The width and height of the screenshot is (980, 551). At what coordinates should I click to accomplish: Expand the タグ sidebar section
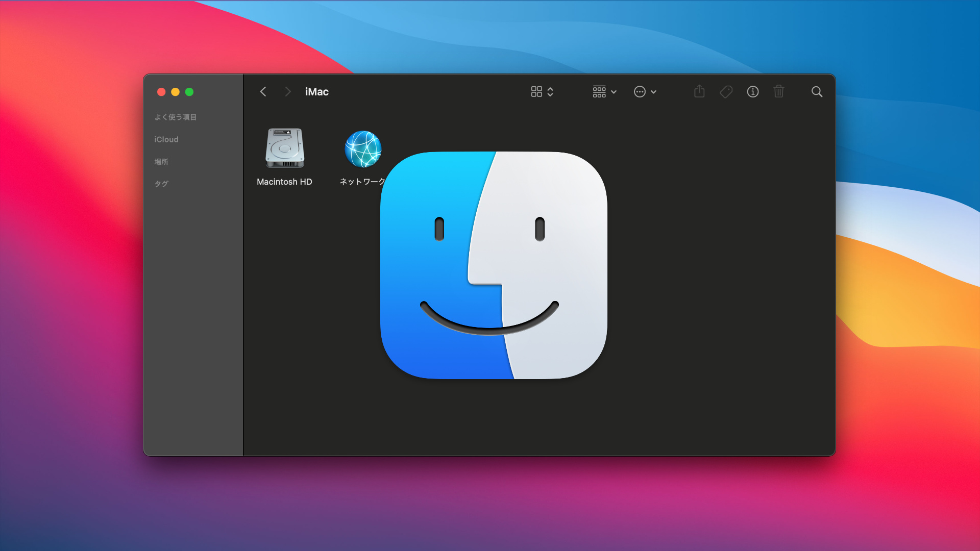click(161, 184)
